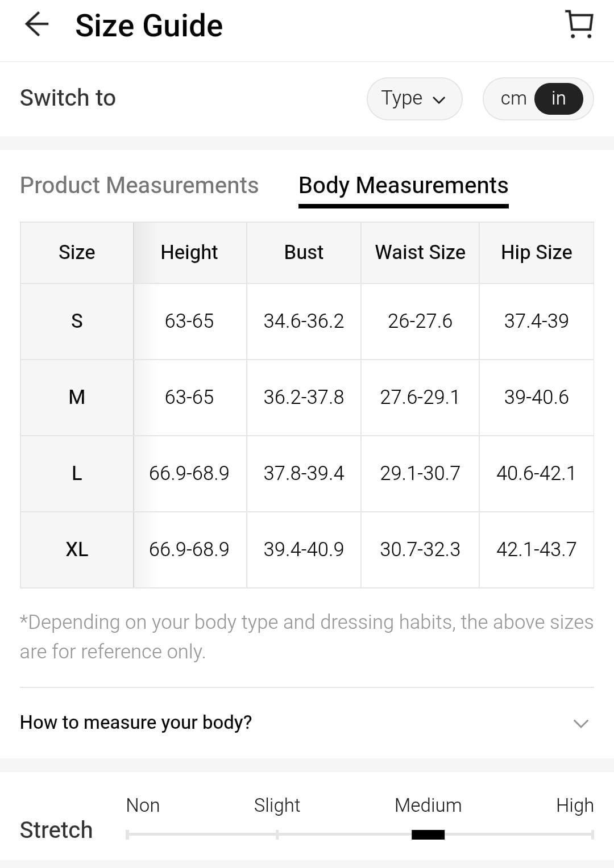Click the Height column header
Screen dimensions: 614x868
[x=189, y=252]
